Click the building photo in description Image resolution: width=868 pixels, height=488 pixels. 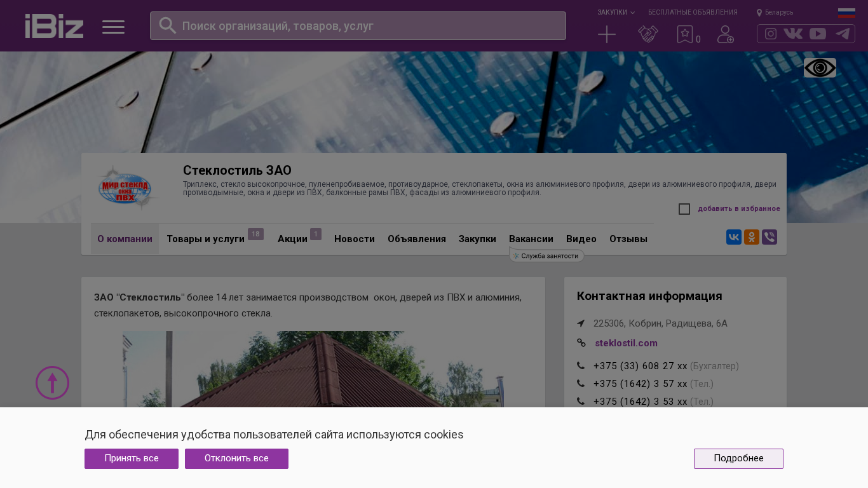click(313, 369)
